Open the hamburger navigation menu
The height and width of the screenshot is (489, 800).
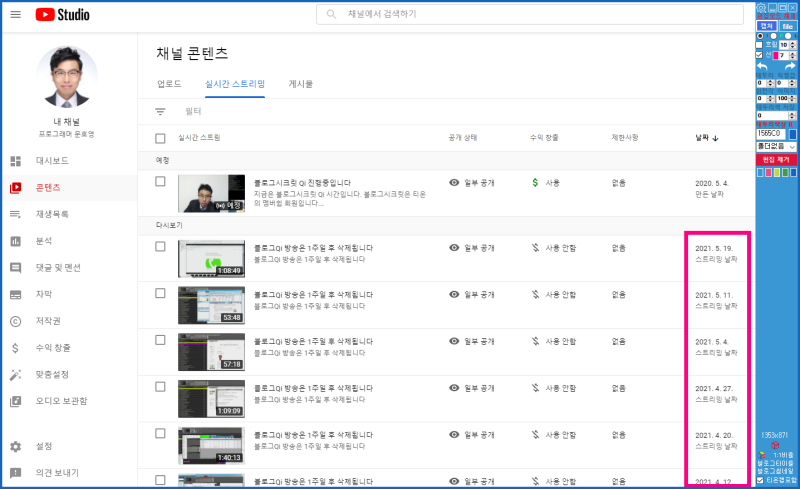coord(16,14)
